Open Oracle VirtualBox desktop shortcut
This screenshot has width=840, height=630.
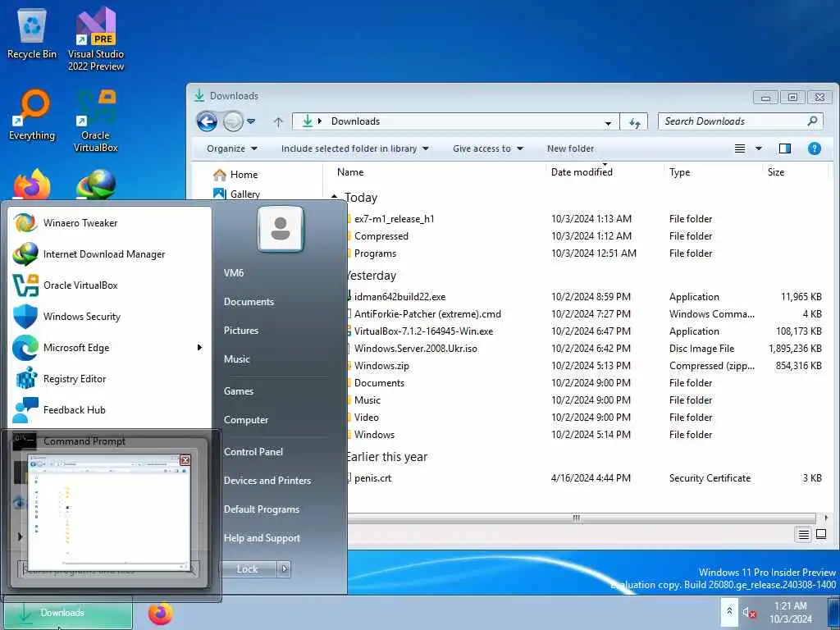pos(96,121)
